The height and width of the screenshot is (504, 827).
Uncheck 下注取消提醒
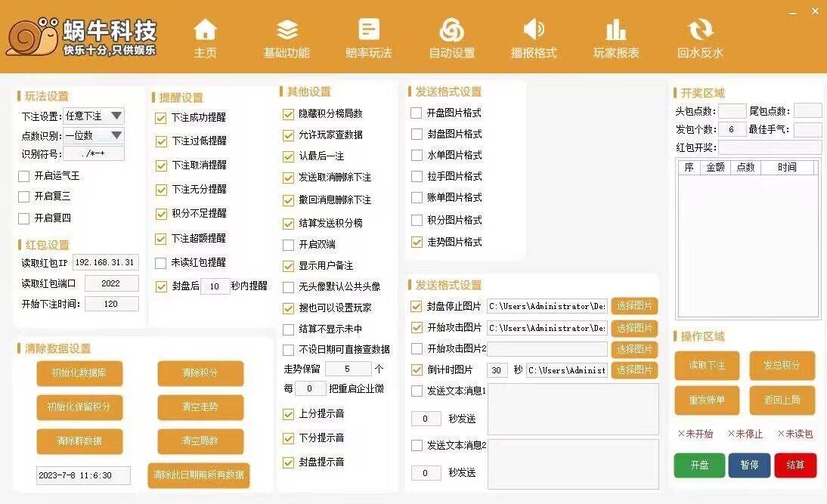[161, 165]
